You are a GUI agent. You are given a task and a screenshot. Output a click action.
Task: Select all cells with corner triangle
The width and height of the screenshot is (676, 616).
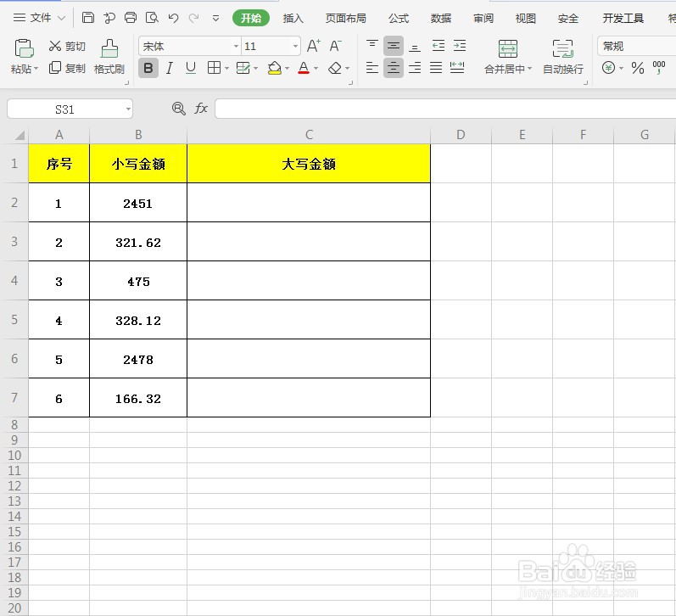19,135
